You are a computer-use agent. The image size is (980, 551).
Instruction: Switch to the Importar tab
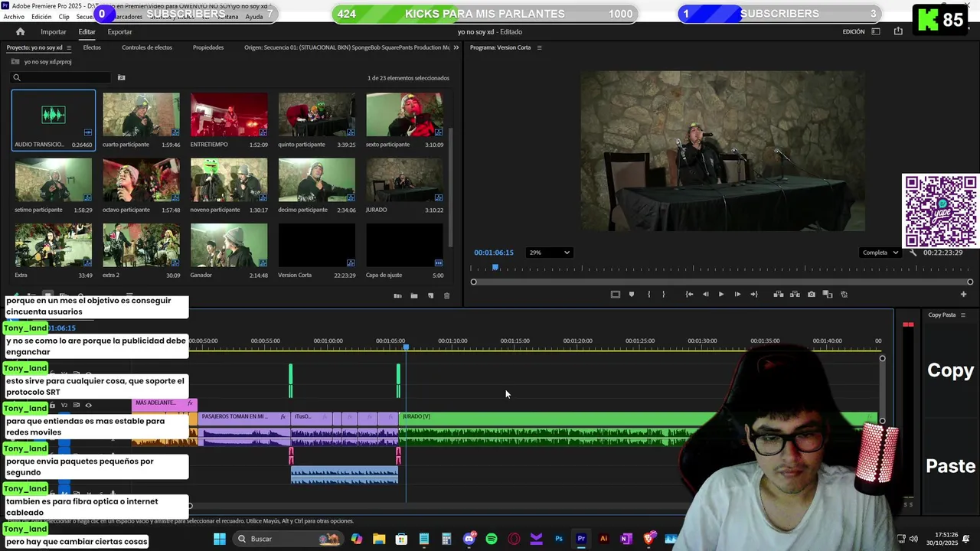point(54,31)
